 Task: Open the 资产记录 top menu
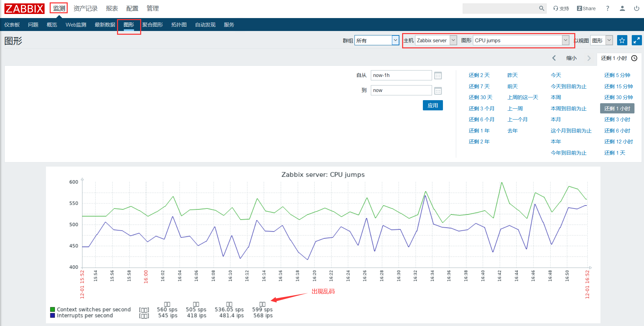pos(85,8)
